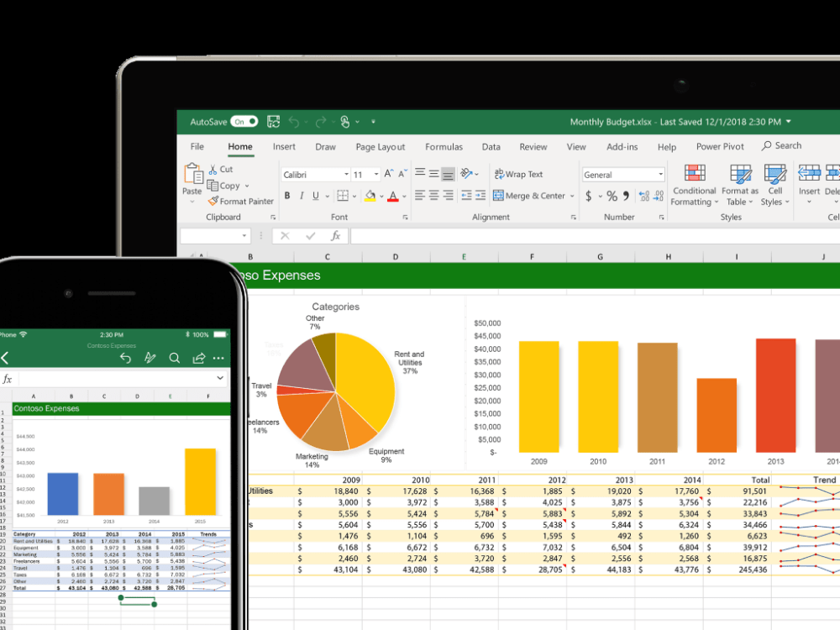The height and width of the screenshot is (630, 840).
Task: Toggle Bottom Align in alignment group
Action: click(x=449, y=174)
